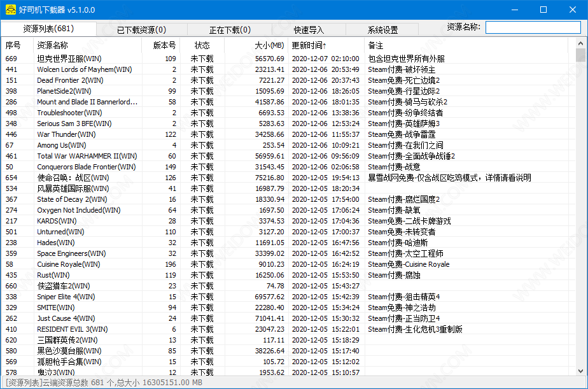Open the 系统设置 tab
588x389 pixels.
point(382,30)
